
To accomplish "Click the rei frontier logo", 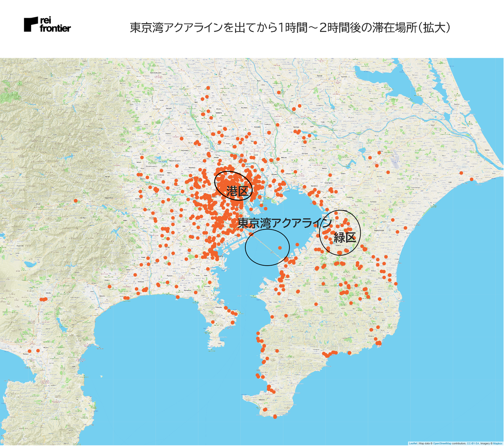I will [47, 25].
